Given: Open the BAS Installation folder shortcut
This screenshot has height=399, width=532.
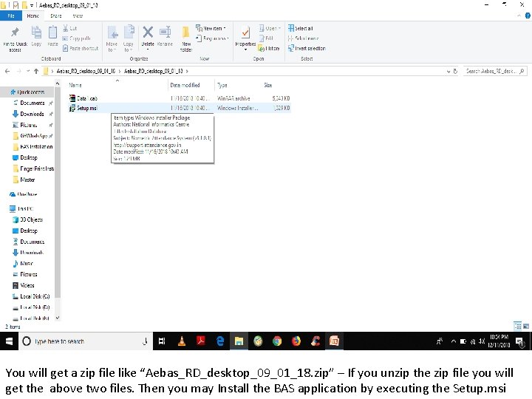Looking at the screenshot, I should tap(33, 147).
